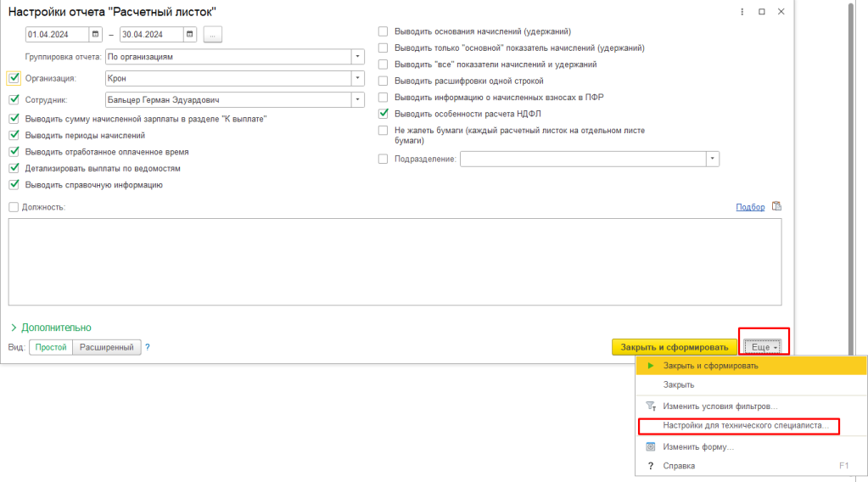The height and width of the screenshot is (482, 868).
Task: Open the three-dot menu in title bar
Action: pos(743,12)
